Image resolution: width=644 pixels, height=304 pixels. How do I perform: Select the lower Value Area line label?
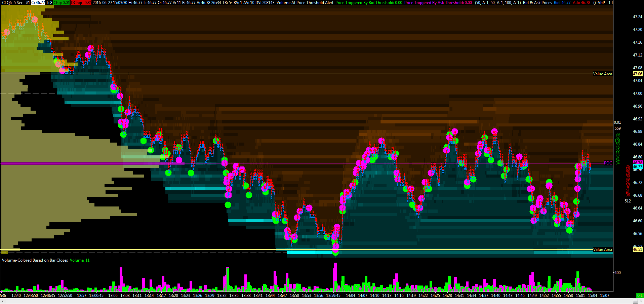pos(602,250)
